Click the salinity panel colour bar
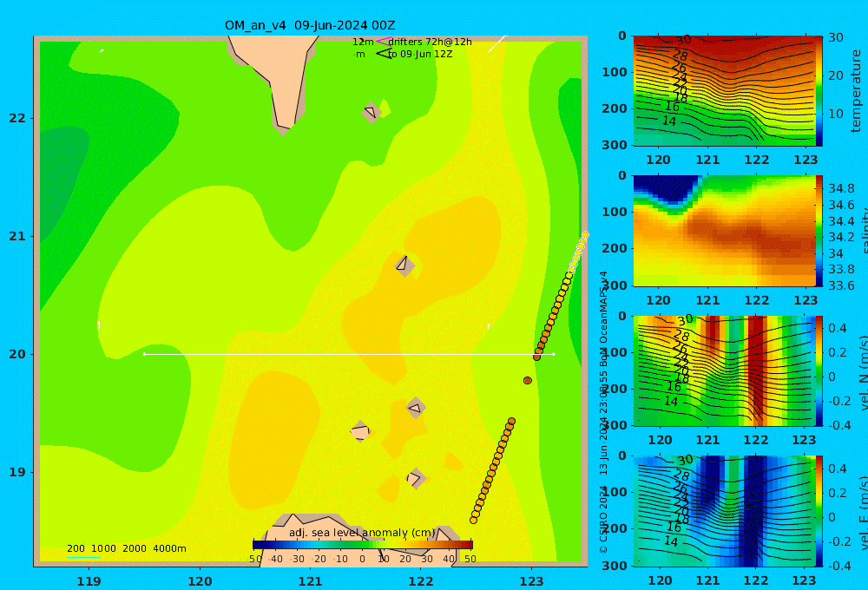This screenshot has height=590, width=868. click(x=819, y=231)
